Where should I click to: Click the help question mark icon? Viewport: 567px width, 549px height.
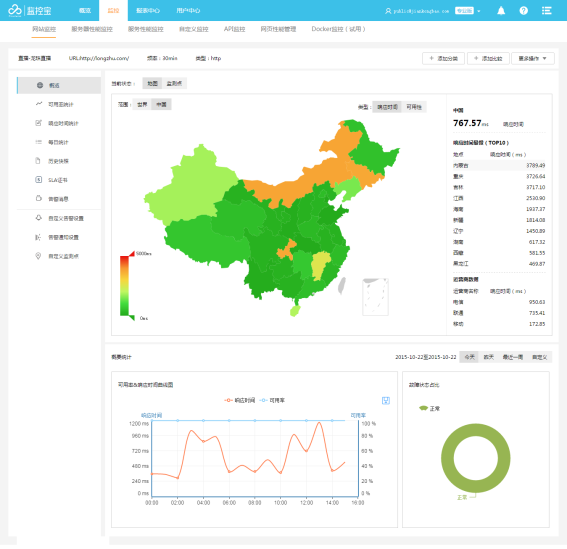pos(523,11)
